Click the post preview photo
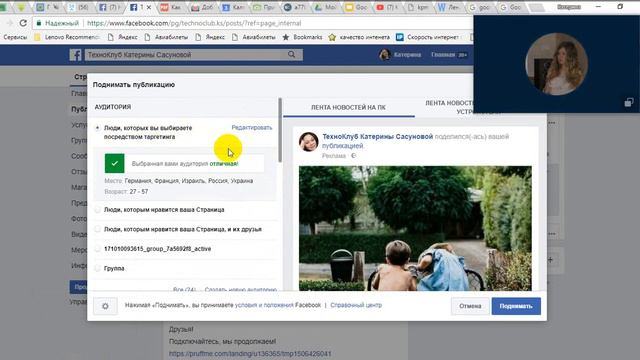640x360 pixels. (x=415, y=228)
